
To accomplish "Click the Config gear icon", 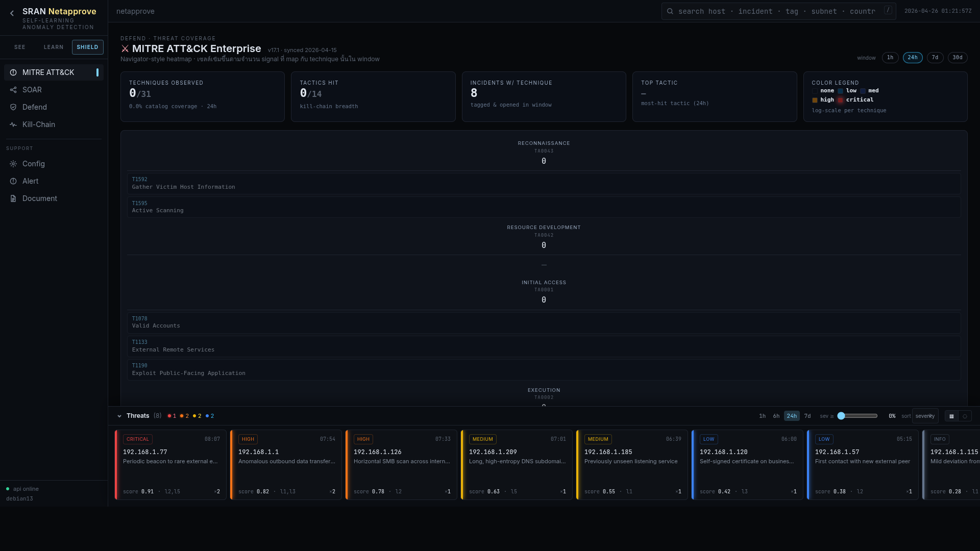I will pos(13,164).
